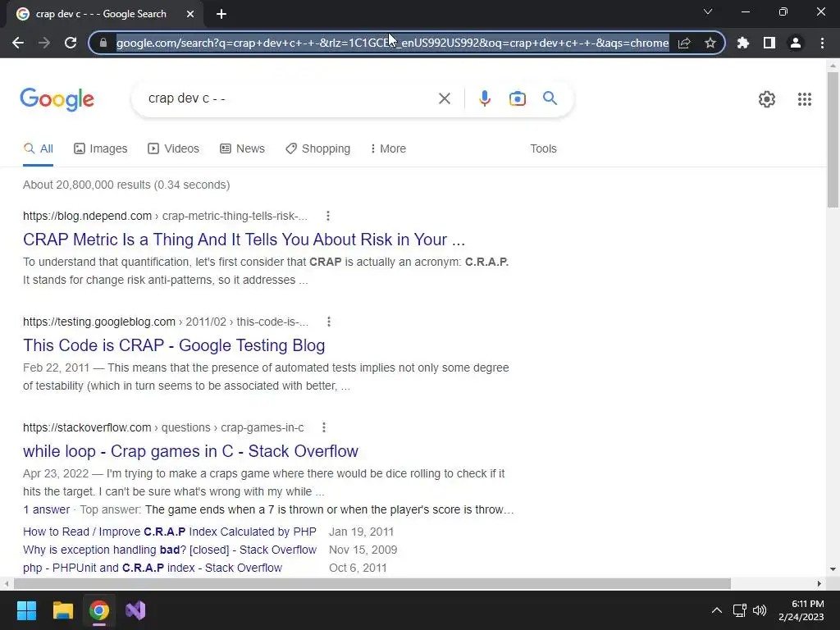
Task: Share this page from the address bar
Action: pyautogui.click(x=684, y=43)
